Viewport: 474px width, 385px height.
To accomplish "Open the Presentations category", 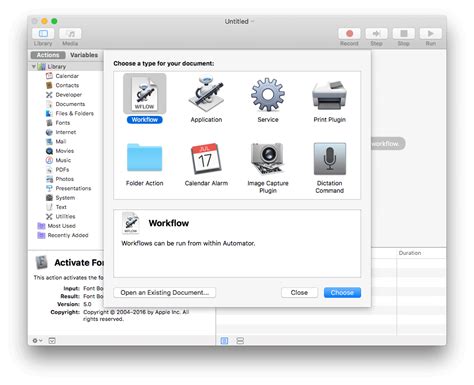I will point(73,188).
